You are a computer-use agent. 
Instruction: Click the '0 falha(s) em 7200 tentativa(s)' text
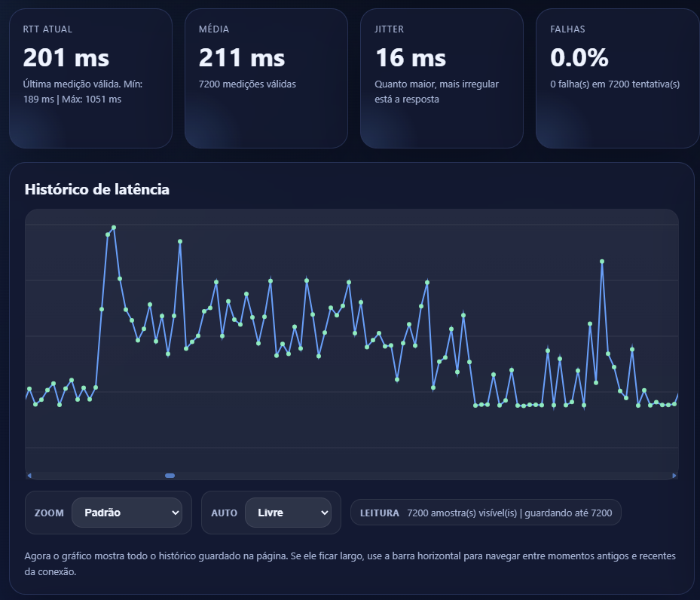point(615,84)
